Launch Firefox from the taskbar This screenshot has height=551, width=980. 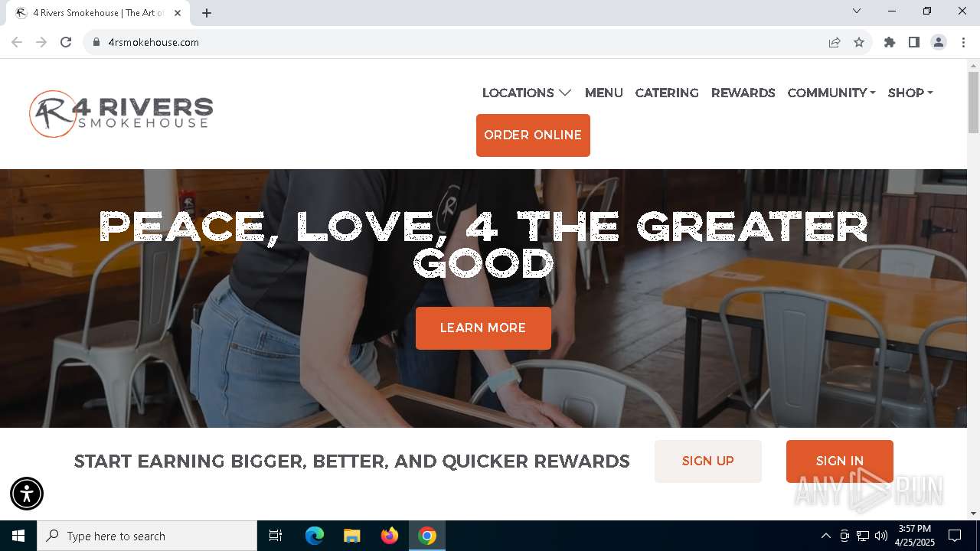click(x=390, y=536)
